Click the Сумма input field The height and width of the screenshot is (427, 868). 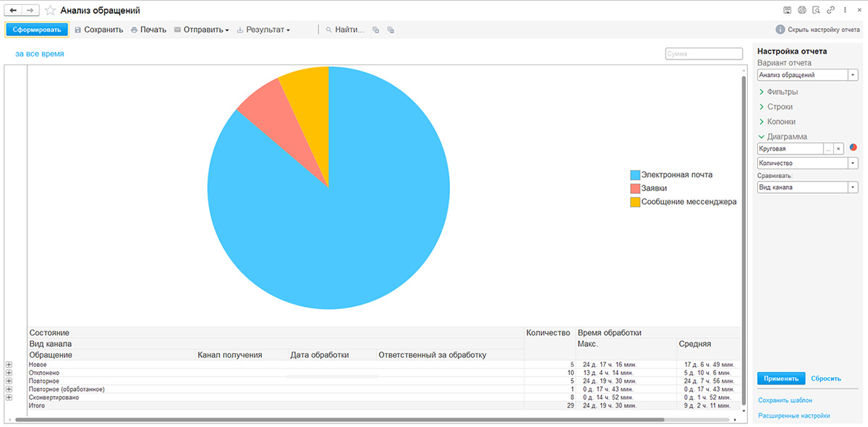[x=703, y=54]
